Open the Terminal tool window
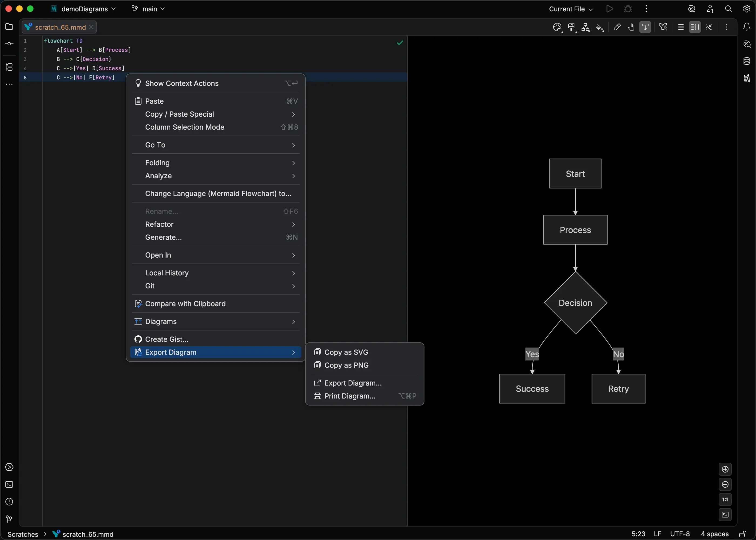This screenshot has height=540, width=756. [x=9, y=484]
